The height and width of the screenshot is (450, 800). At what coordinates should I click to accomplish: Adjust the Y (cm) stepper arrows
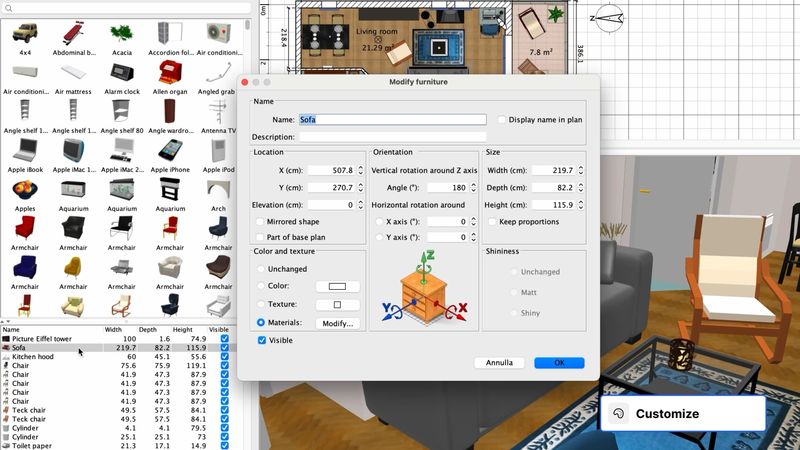pos(361,187)
